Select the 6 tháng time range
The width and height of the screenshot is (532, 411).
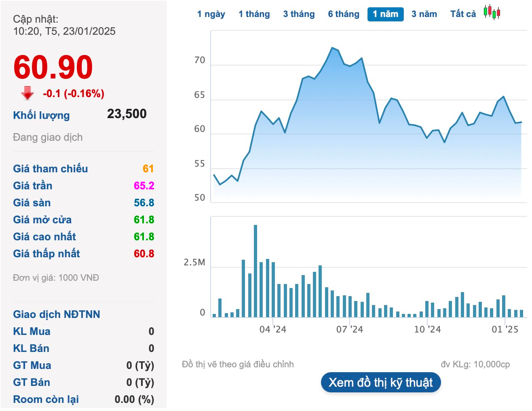point(344,14)
